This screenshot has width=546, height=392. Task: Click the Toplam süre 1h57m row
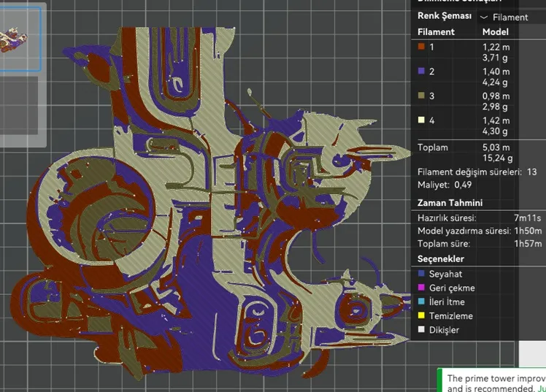[x=479, y=244]
